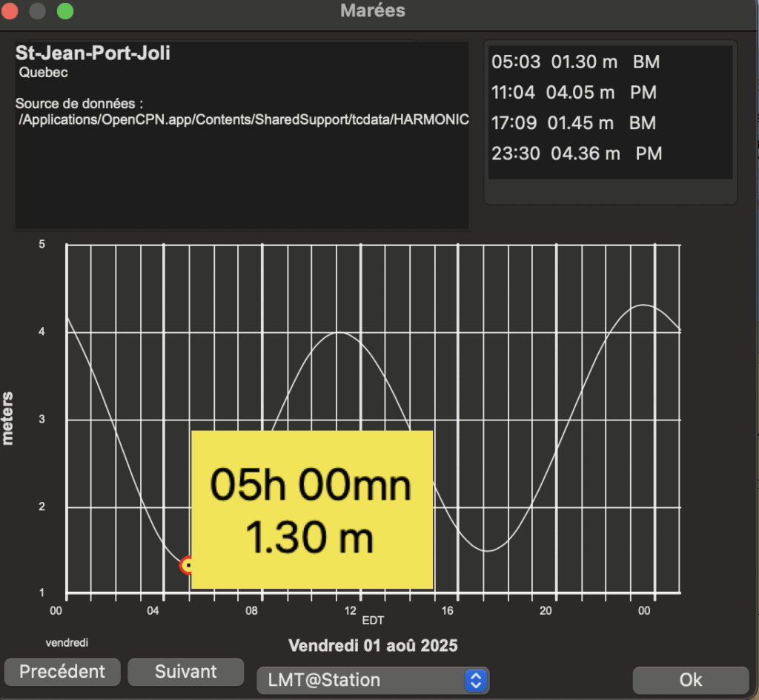Click the EDT label below the chart
Screen dimensions: 759x700
click(x=373, y=619)
